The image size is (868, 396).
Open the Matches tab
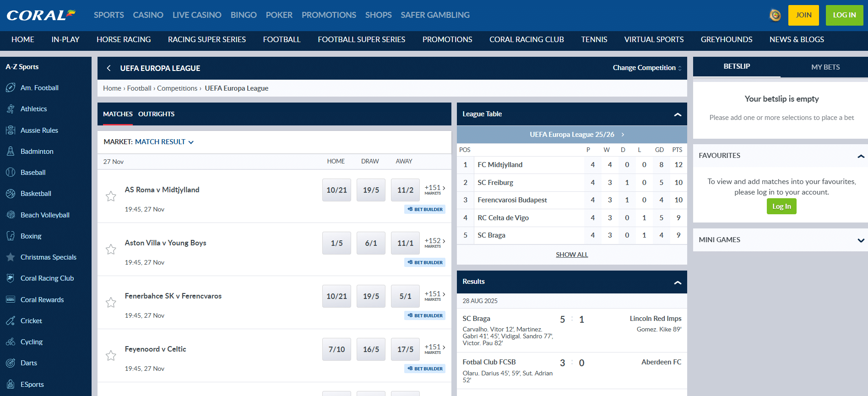tap(118, 114)
